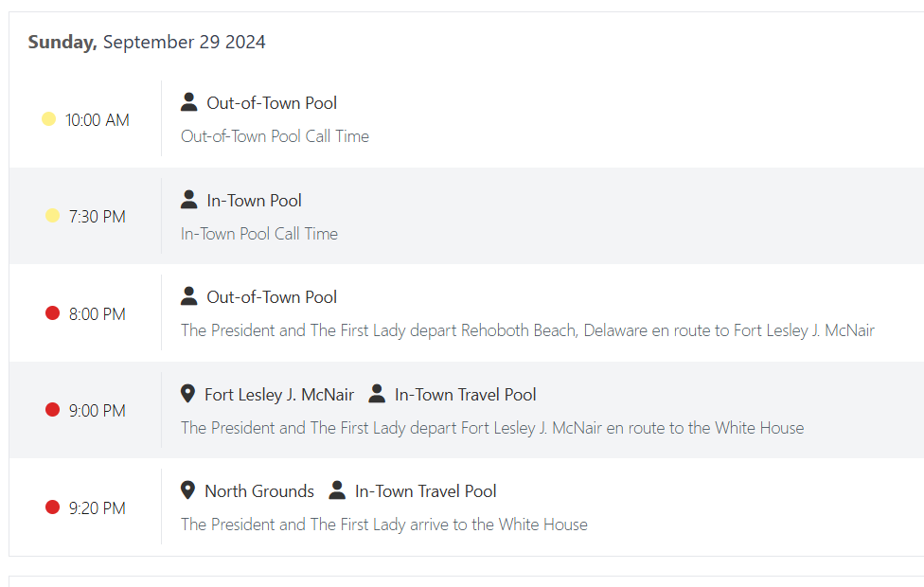Click person icon next to In-Town Pool
The height and width of the screenshot is (587, 924).
tap(188, 199)
